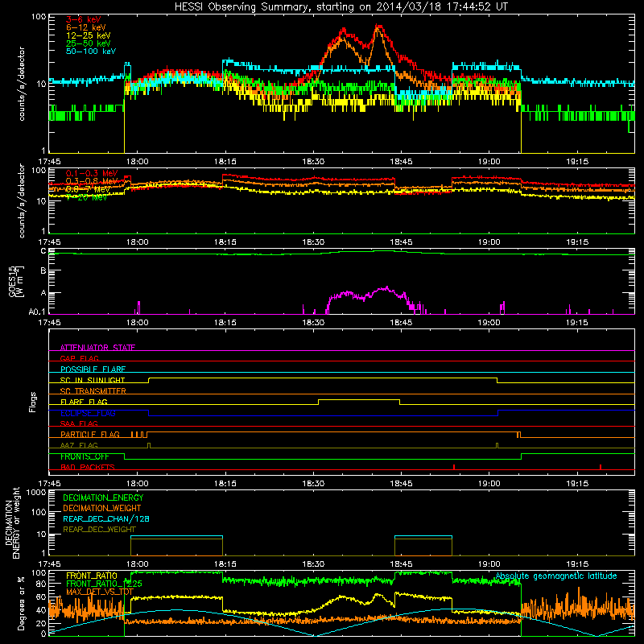The height and width of the screenshot is (644, 644).
Task: Click the Absolute geomagnetic latitude label
Action: 556,576
